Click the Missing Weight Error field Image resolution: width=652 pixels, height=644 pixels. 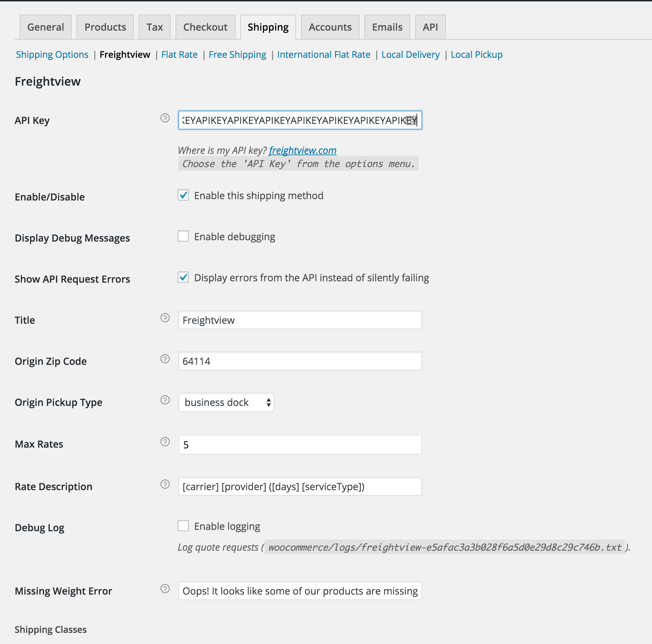pyautogui.click(x=300, y=591)
